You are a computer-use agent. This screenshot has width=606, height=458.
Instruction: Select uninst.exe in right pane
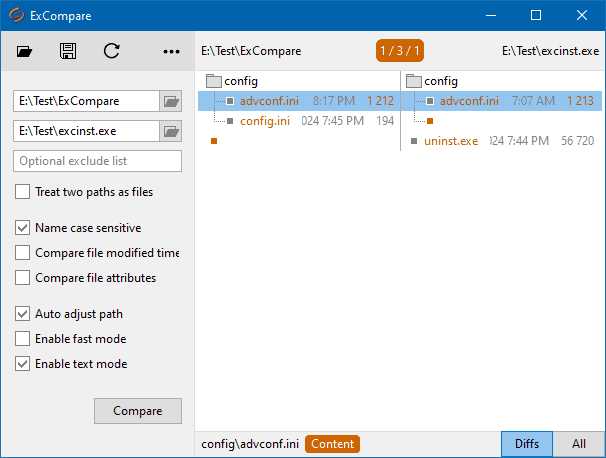[451, 141]
